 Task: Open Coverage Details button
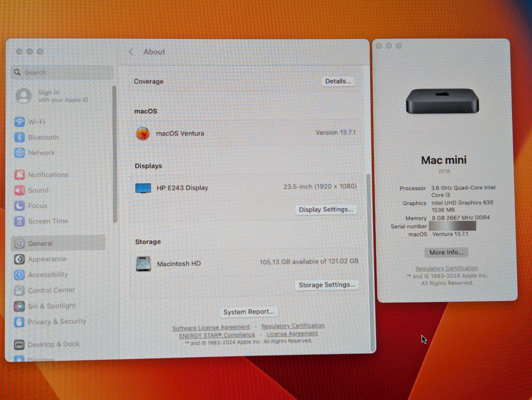[338, 81]
